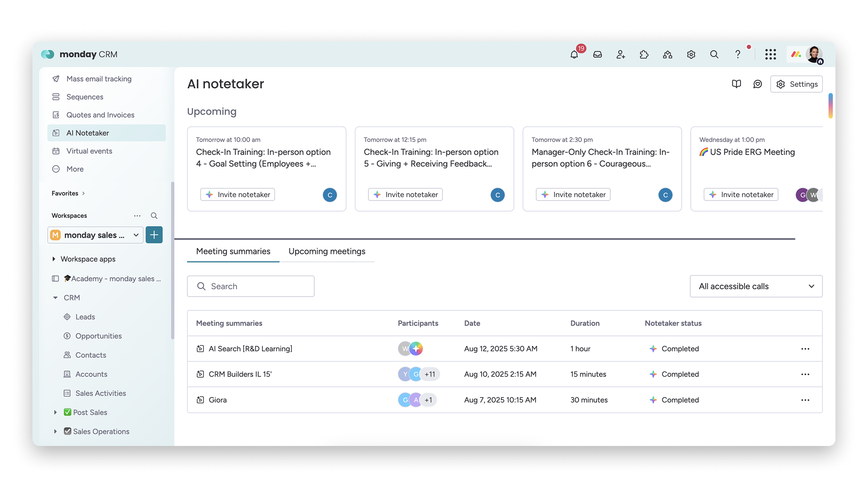The image size is (868, 488).
Task: Click the feedback chat bubble icon
Action: [758, 84]
